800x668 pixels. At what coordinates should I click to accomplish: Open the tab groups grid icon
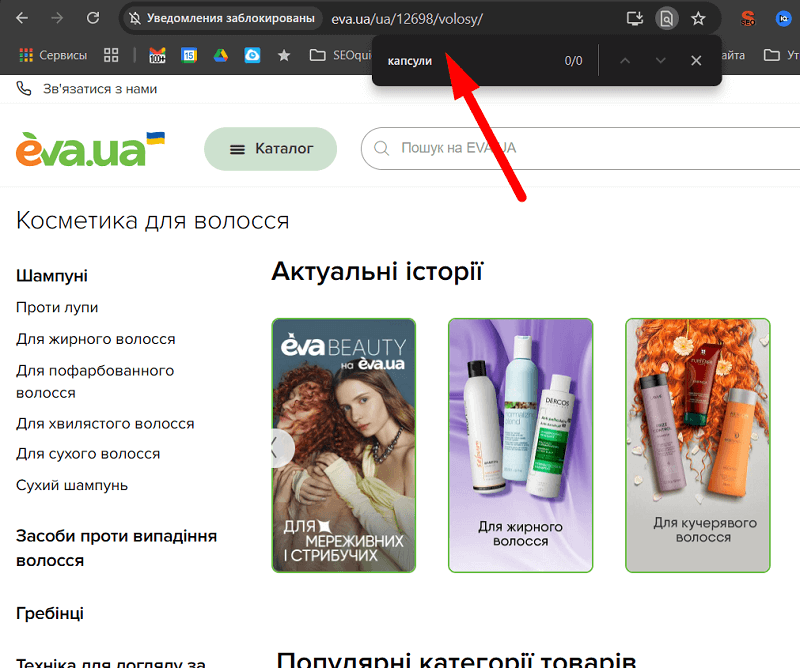(111, 55)
